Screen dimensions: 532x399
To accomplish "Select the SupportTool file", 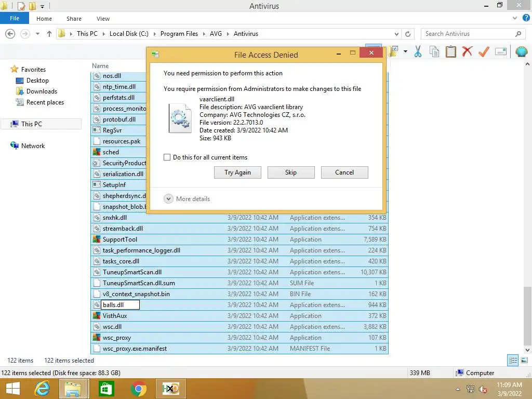I will 240,240.
